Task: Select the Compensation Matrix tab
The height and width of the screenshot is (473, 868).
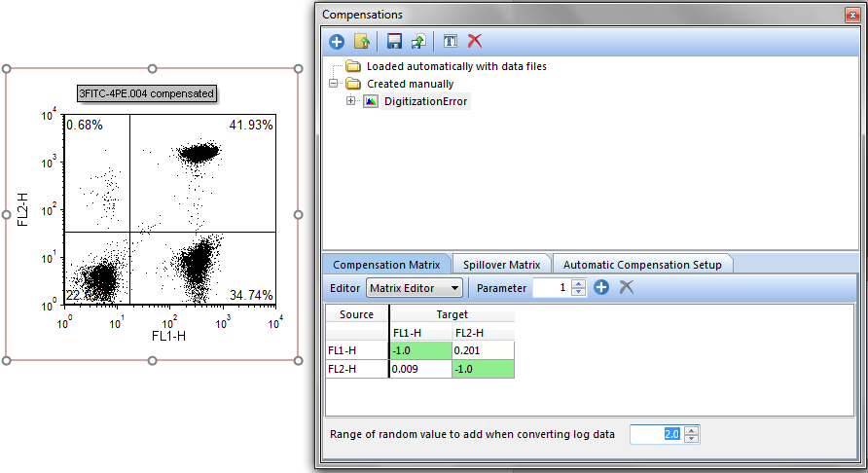Action: point(386,265)
